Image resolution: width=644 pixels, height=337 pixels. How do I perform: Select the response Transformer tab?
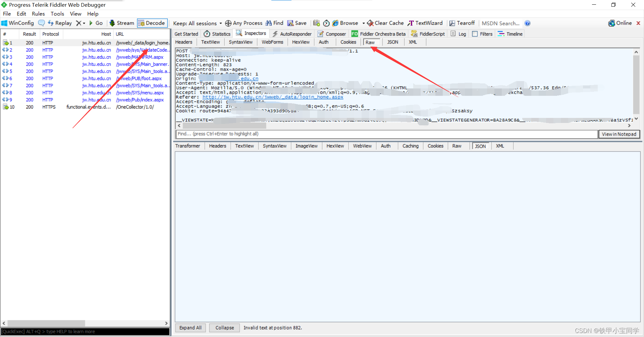click(x=187, y=146)
